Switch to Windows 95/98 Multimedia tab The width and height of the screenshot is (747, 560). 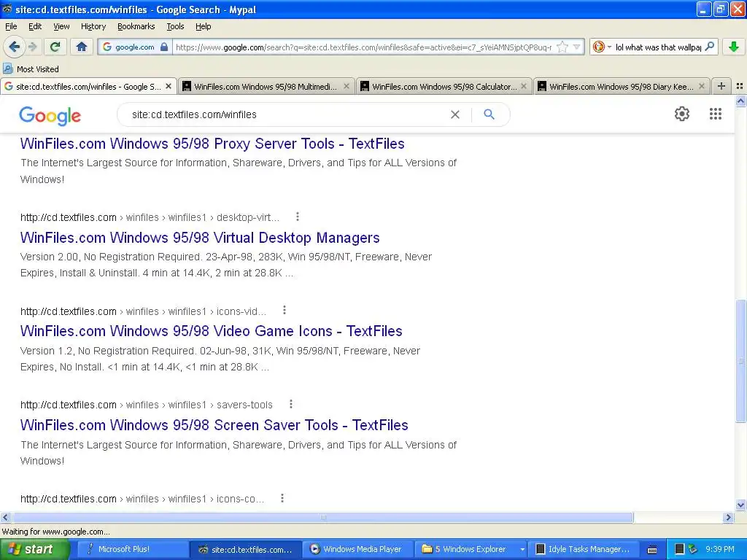(266, 87)
